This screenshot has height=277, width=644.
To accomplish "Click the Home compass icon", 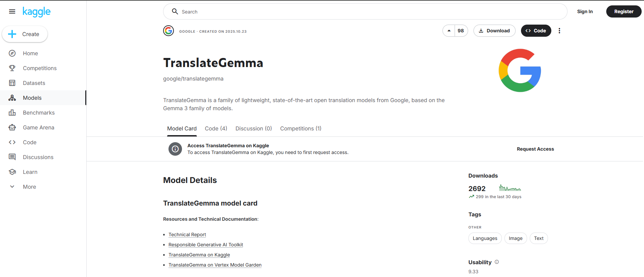I will coord(12,53).
